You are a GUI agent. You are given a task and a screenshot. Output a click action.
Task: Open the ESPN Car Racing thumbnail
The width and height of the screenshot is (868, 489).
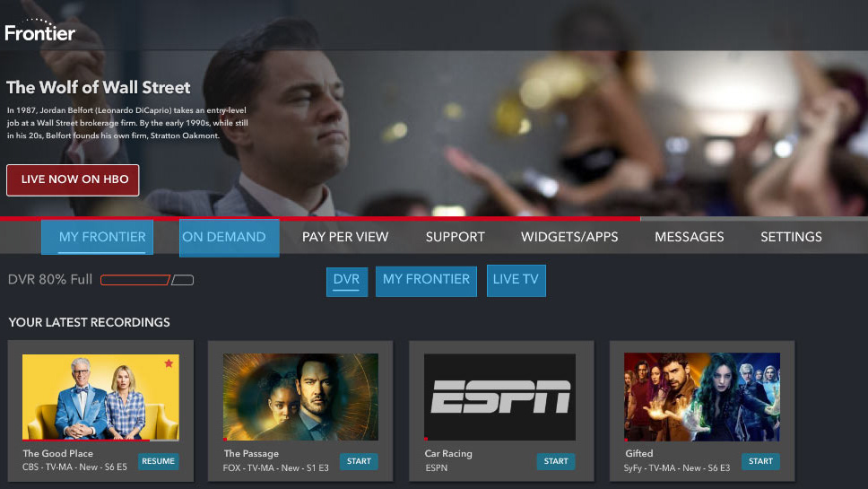499,397
